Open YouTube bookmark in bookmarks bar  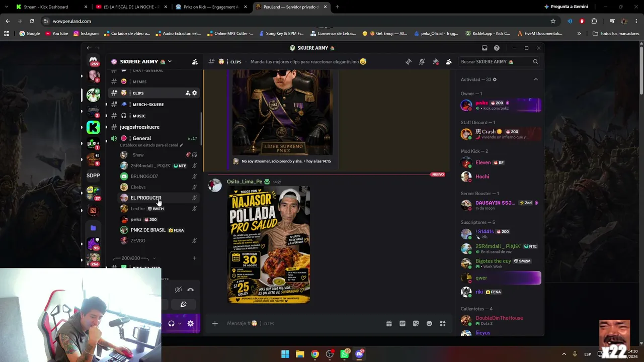tap(57, 34)
